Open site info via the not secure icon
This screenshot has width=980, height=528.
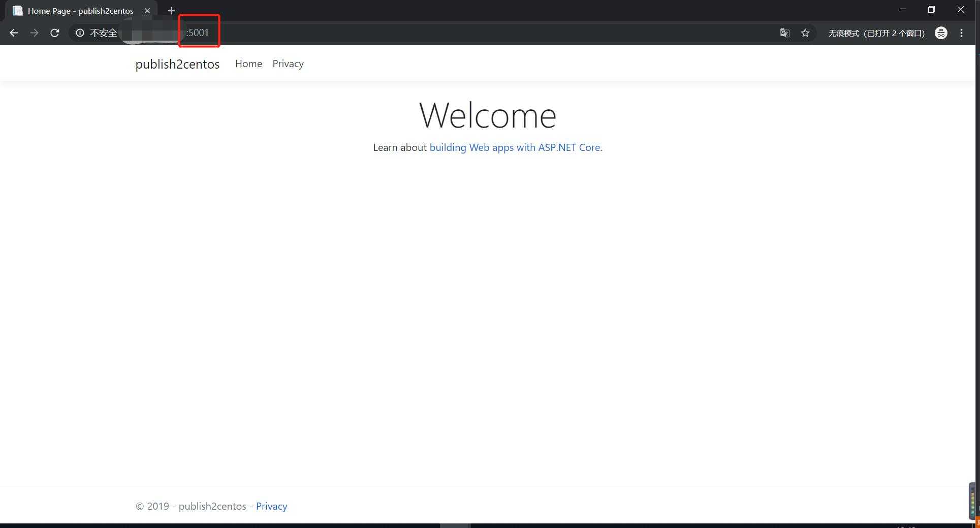click(x=80, y=33)
